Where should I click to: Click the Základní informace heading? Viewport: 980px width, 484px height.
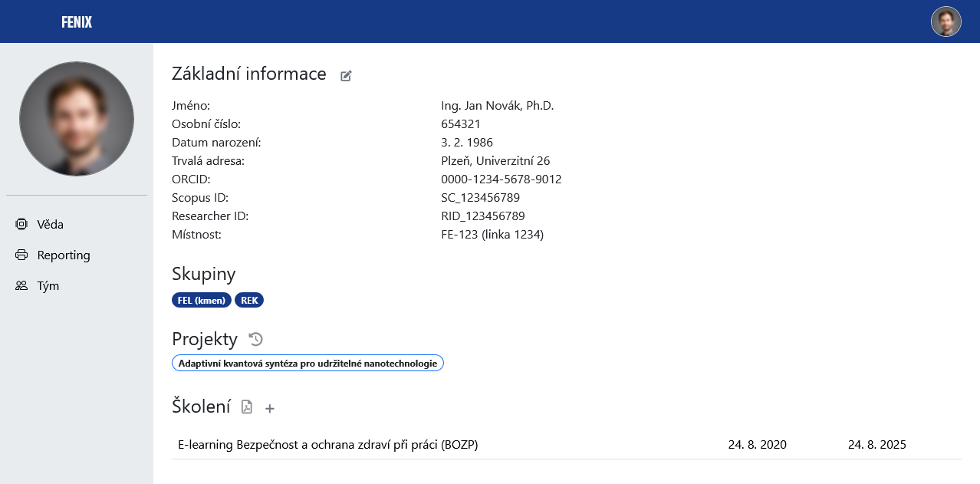click(249, 74)
